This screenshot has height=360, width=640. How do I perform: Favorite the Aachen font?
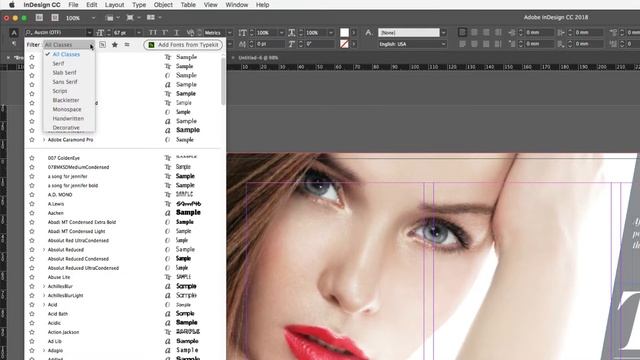tap(32, 213)
